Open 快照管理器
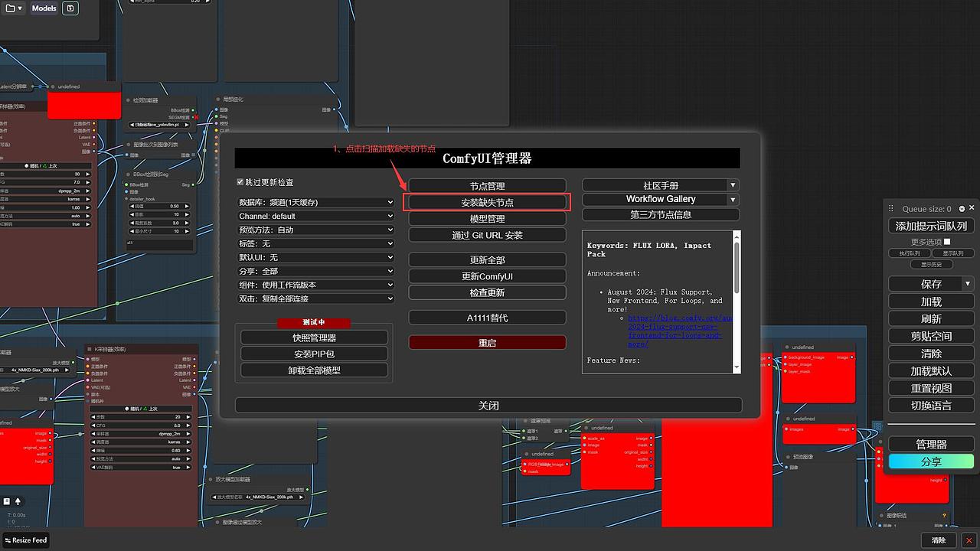Screen dimensions: 980x551 (x=314, y=337)
